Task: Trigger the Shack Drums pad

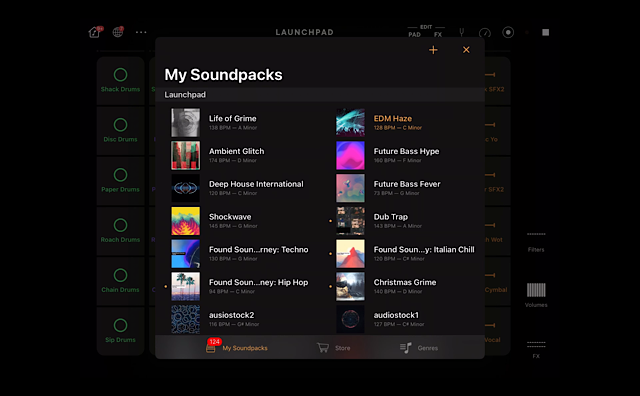Action: 120,81
